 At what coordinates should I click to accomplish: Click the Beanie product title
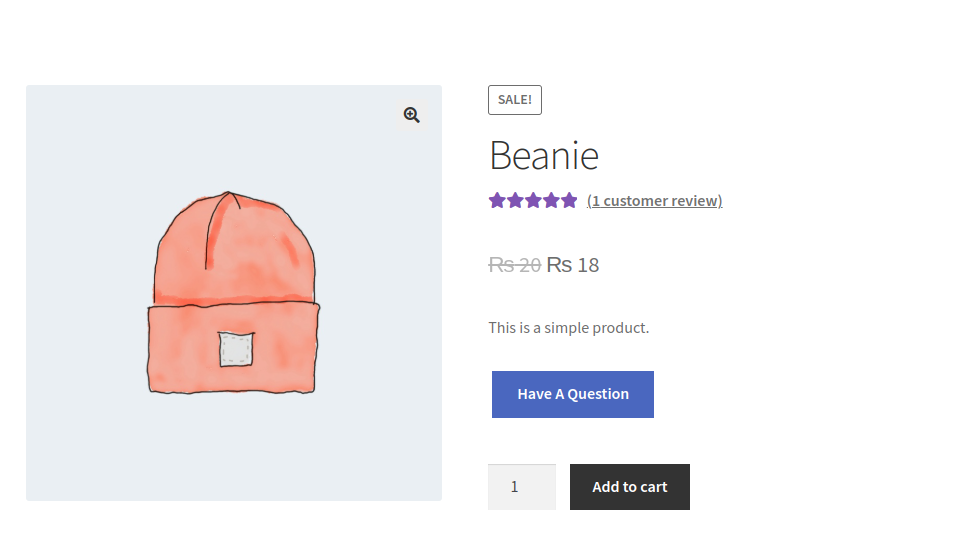point(543,155)
